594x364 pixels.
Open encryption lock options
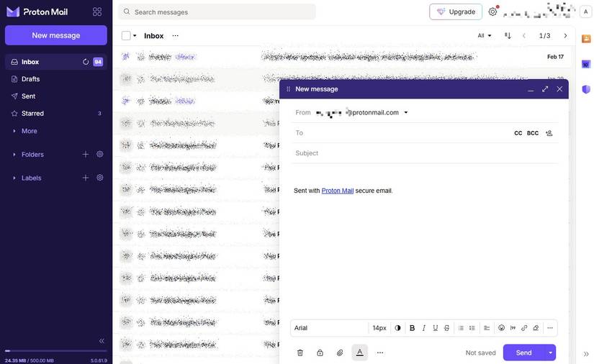pyautogui.click(x=320, y=352)
